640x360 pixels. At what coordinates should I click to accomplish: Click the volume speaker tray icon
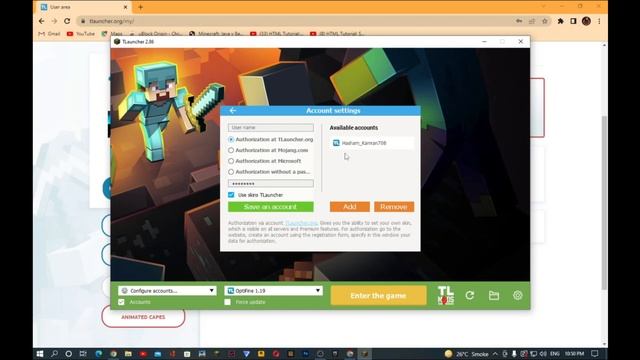tap(543, 353)
